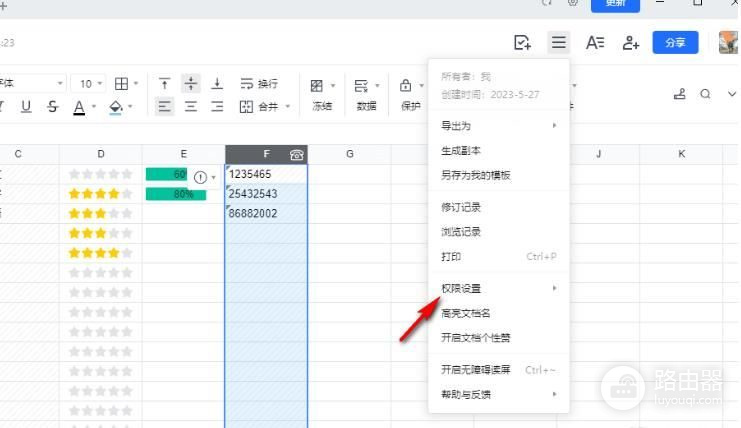Align text left
The image size is (741, 428).
click(x=164, y=106)
